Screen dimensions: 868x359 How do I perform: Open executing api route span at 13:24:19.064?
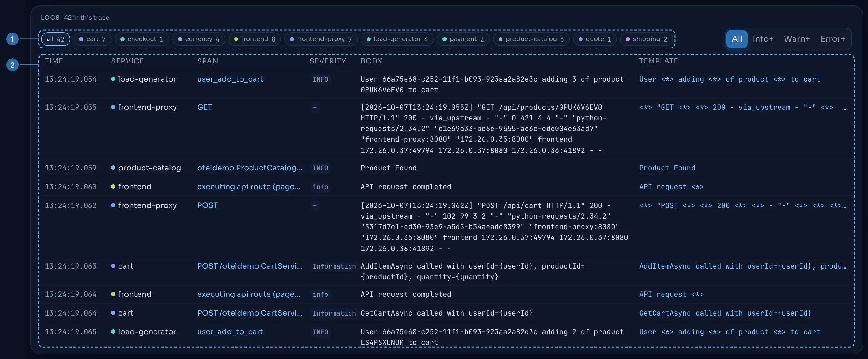pos(249,294)
